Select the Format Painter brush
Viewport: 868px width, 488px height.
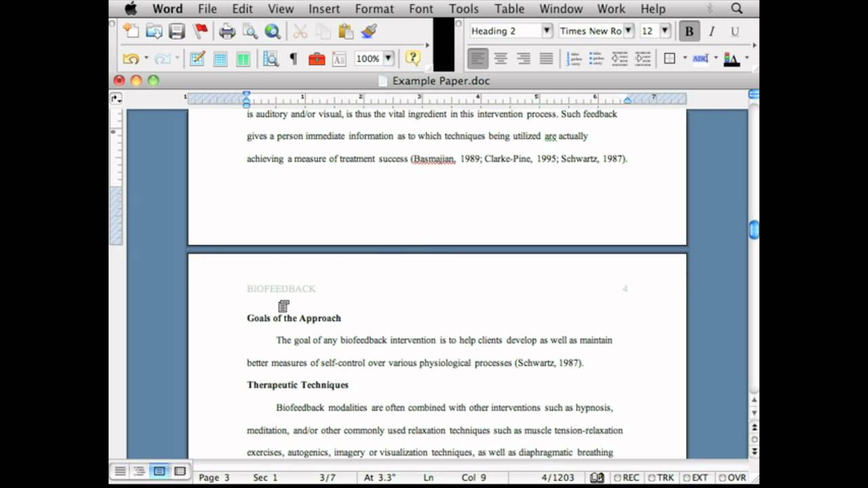point(369,30)
